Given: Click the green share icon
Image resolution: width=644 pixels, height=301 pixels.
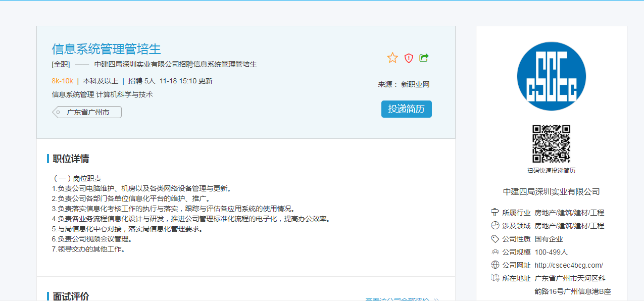Looking at the screenshot, I should click(x=424, y=58).
